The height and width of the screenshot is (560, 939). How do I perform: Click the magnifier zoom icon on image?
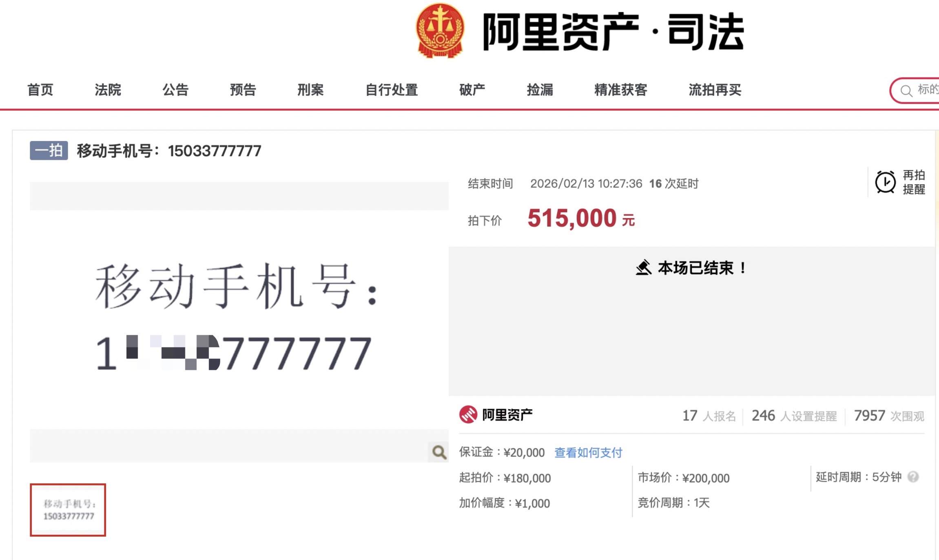pos(439,452)
